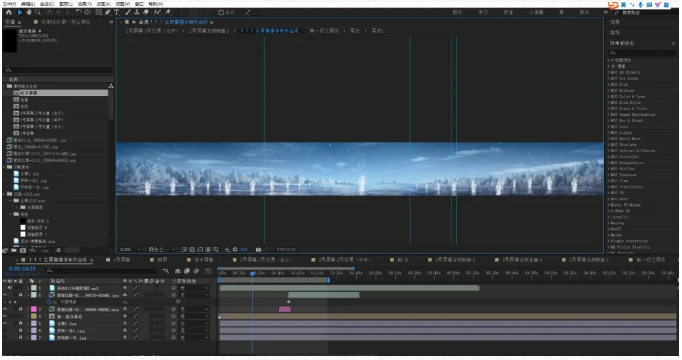Click the search field in Effects & Presets panel

tap(642, 53)
